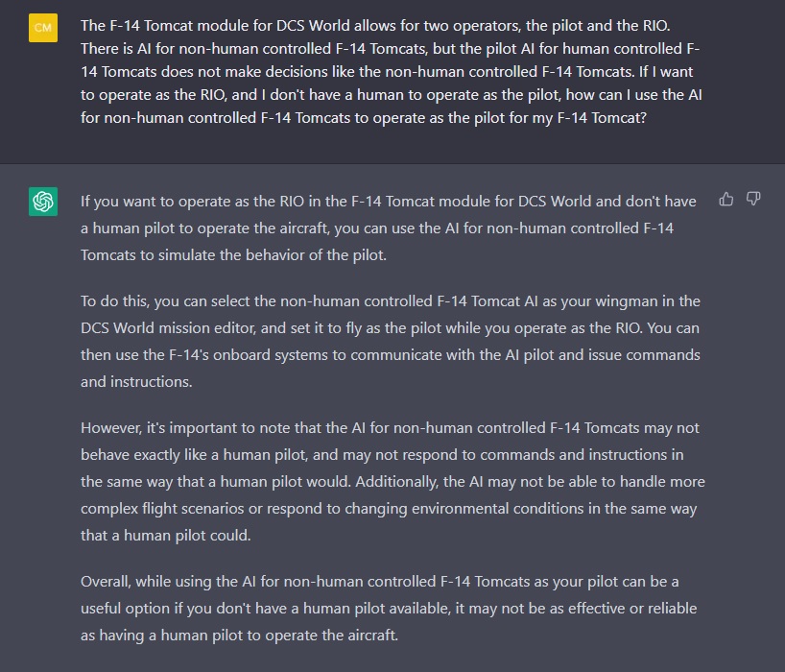
Task: Click the text "that a human pilot could."
Action: click(x=165, y=535)
